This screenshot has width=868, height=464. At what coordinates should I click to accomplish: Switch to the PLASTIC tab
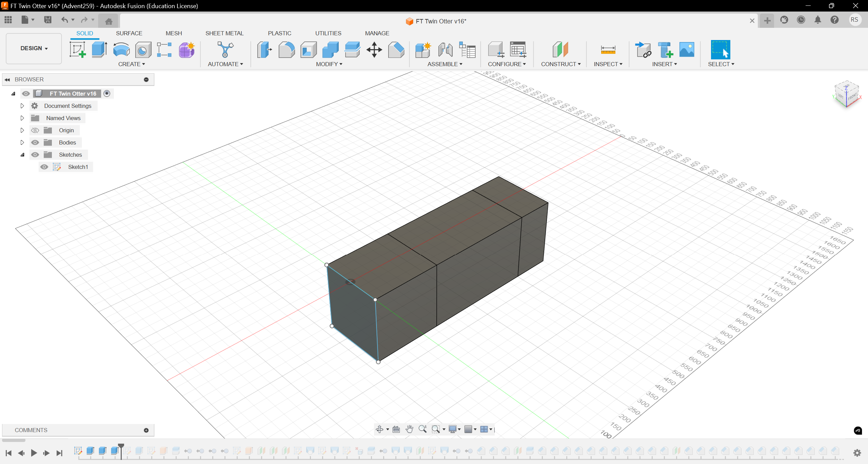click(280, 33)
